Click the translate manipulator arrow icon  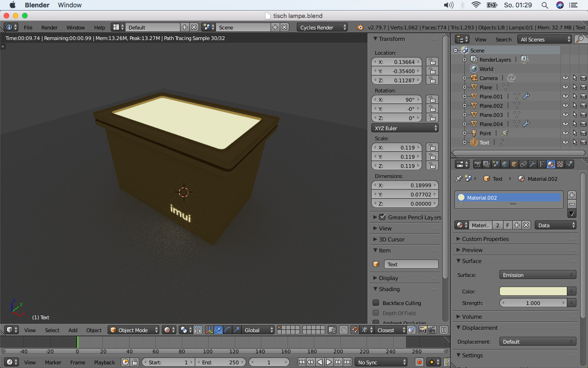tap(218, 330)
